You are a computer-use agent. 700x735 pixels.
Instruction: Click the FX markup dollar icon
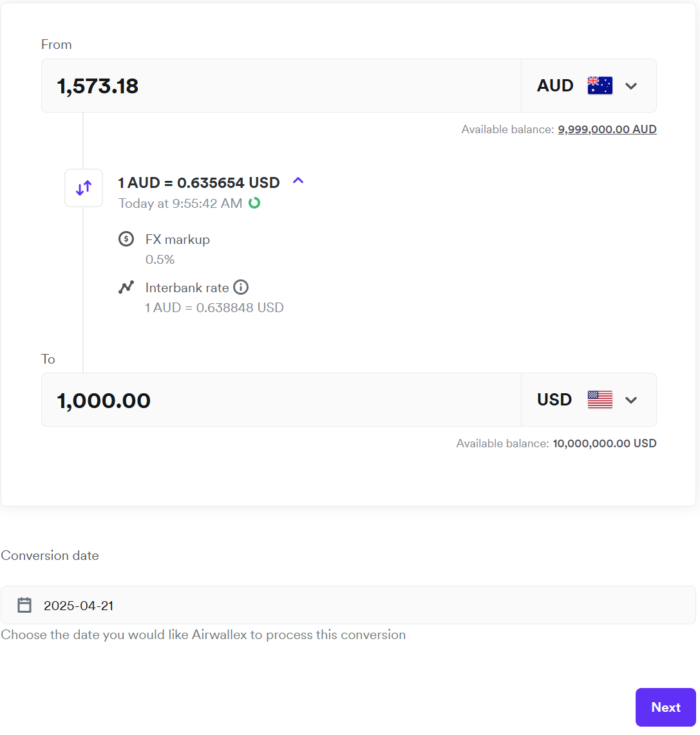point(126,239)
